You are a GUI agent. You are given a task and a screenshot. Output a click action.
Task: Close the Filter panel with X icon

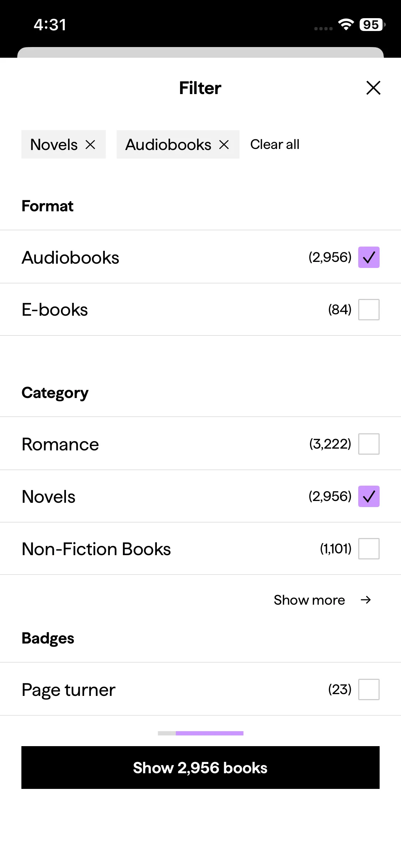click(x=373, y=88)
